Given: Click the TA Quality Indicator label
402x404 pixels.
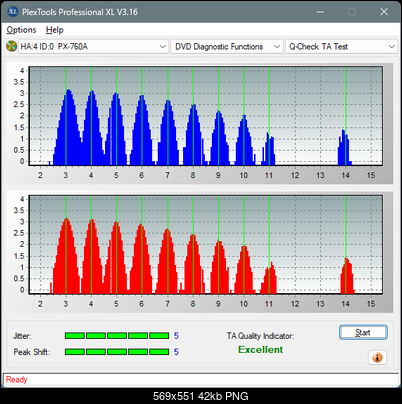Looking at the screenshot, I should pyautogui.click(x=260, y=336).
